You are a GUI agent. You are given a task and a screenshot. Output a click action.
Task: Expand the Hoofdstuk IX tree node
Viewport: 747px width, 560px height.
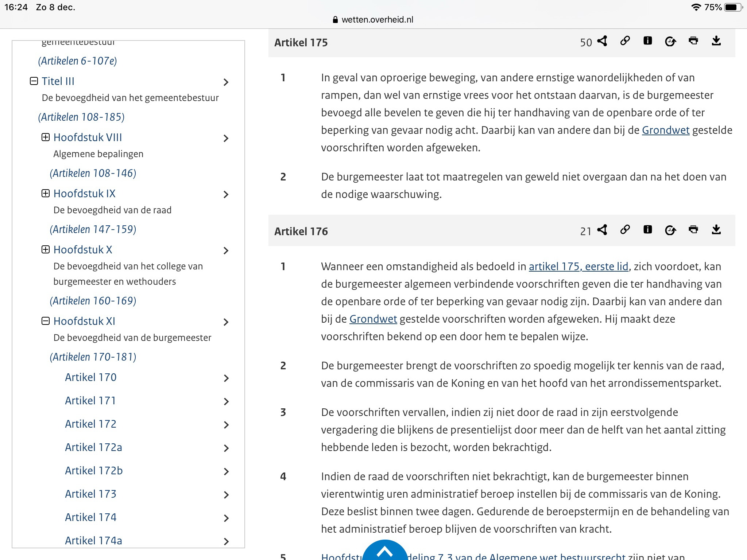click(46, 193)
